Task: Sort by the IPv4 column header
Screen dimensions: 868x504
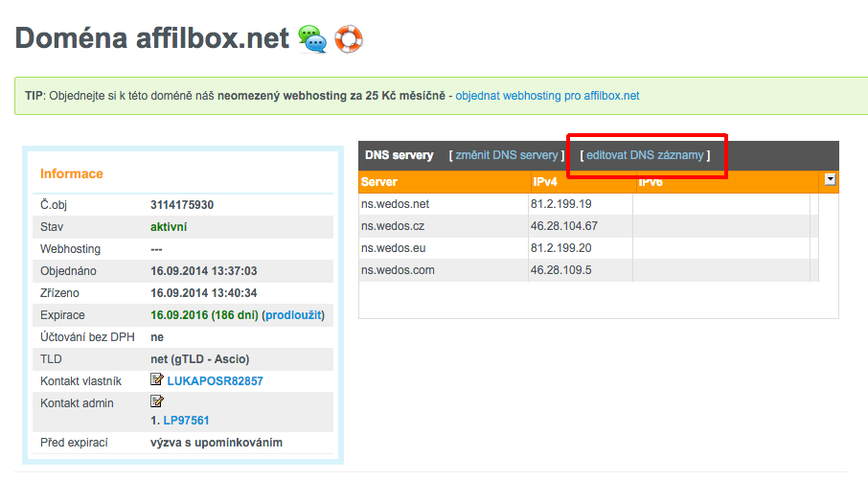Action: [x=582, y=182]
